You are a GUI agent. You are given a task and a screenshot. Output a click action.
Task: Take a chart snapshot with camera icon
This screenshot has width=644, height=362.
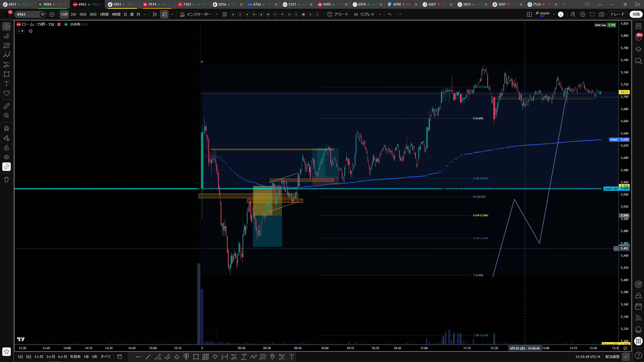601,14
